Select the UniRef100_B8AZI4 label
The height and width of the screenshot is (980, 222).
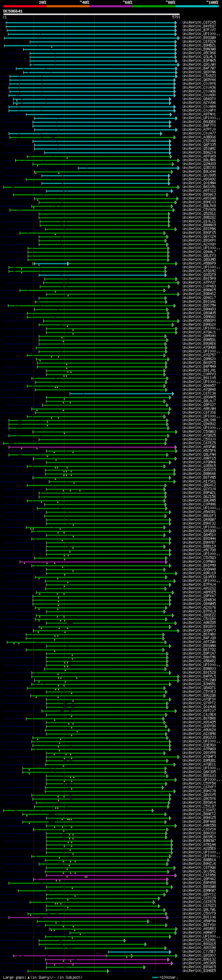[199, 152]
